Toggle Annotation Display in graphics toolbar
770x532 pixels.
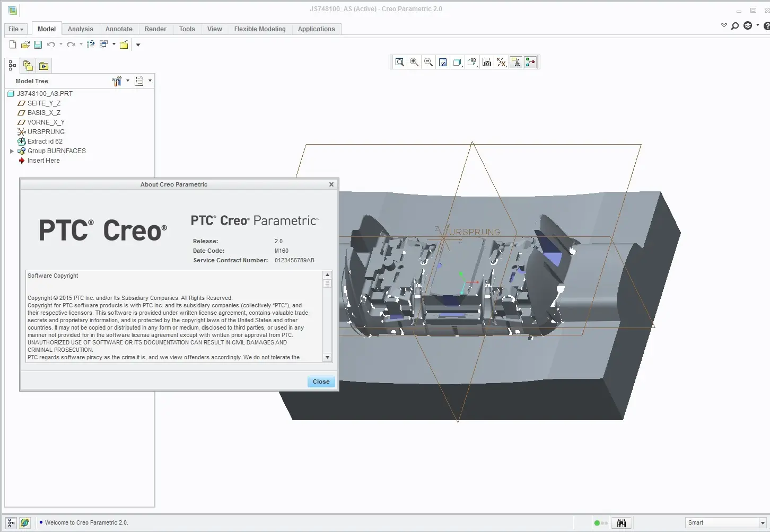(516, 63)
